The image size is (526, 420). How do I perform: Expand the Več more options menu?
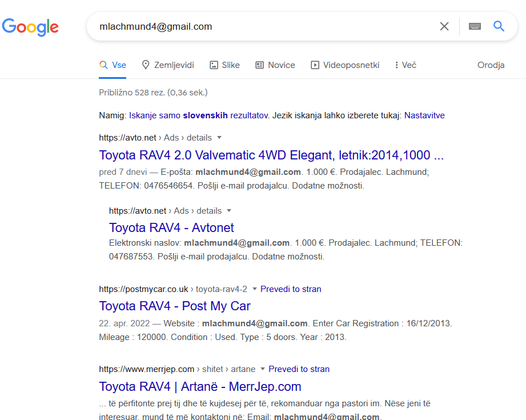(x=405, y=65)
